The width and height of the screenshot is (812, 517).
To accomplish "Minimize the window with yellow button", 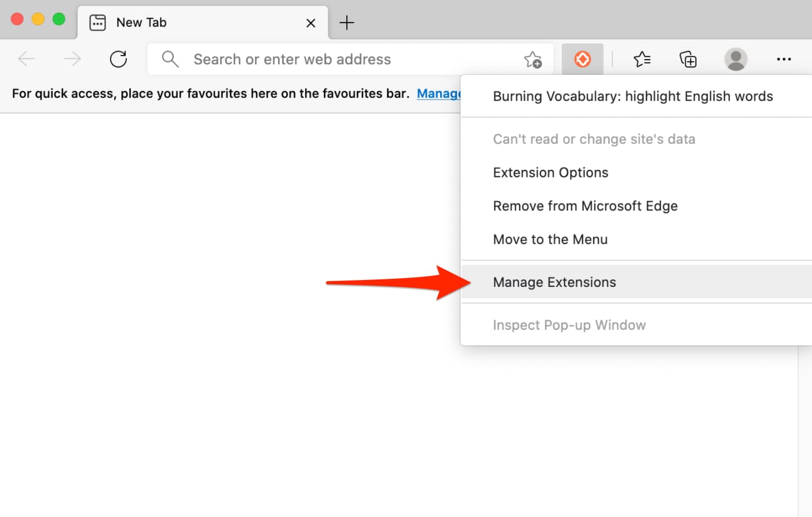I will [38, 19].
